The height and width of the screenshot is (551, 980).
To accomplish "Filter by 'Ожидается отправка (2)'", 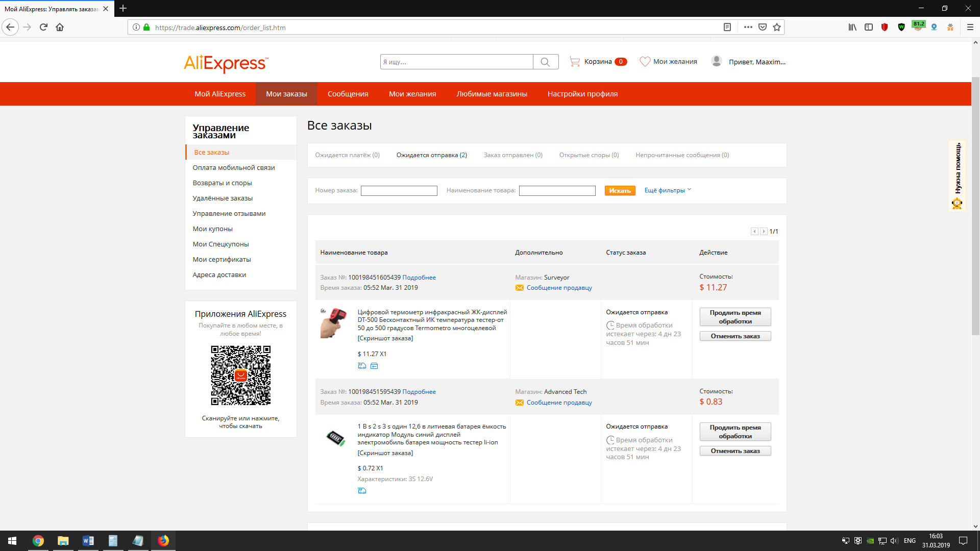I will click(432, 155).
